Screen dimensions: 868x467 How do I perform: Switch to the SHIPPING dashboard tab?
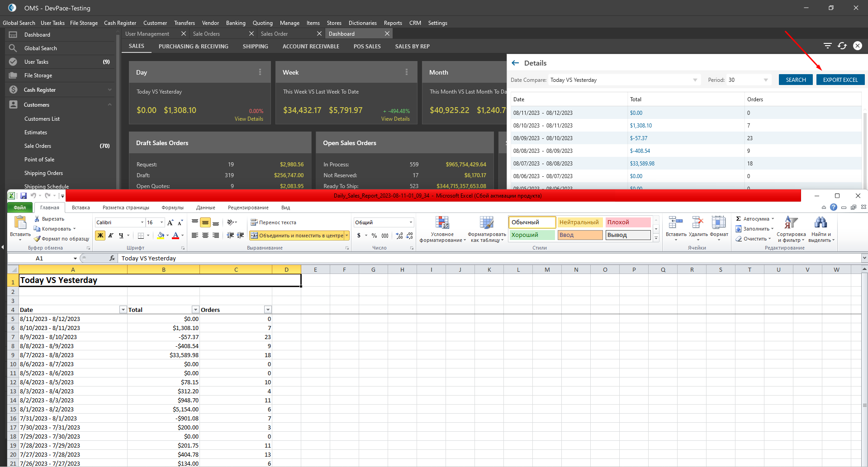click(255, 46)
